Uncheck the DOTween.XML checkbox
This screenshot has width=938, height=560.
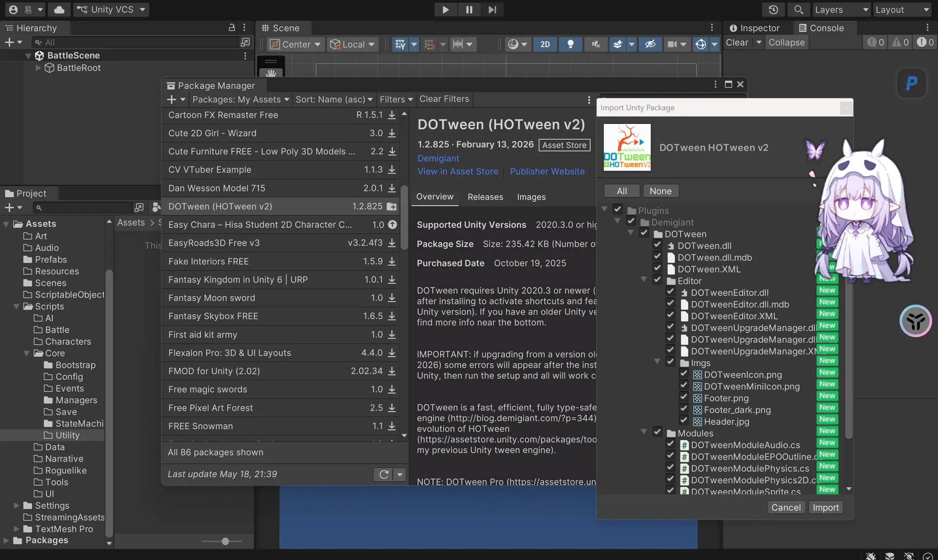point(657,268)
